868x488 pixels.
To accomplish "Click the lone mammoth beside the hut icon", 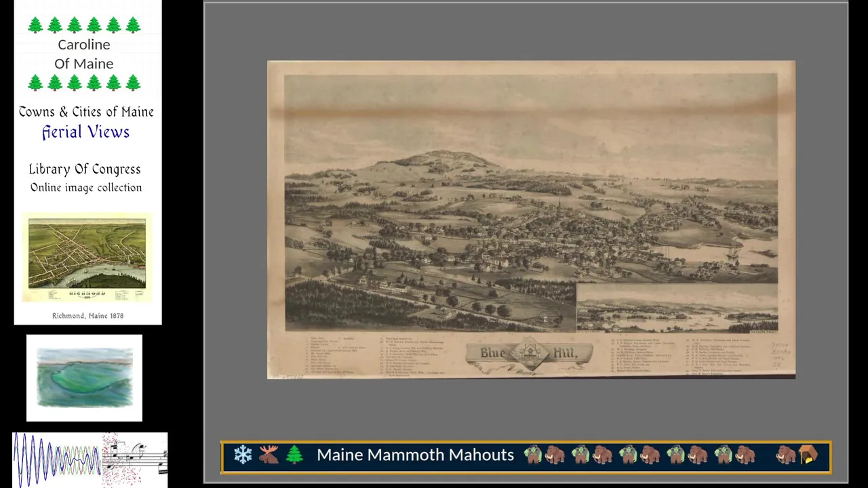I will pyautogui.click(x=785, y=455).
